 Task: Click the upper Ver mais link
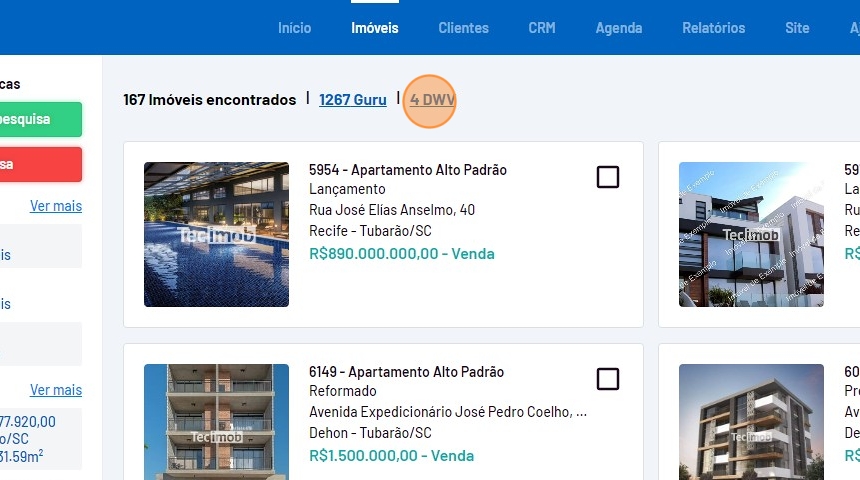point(56,206)
